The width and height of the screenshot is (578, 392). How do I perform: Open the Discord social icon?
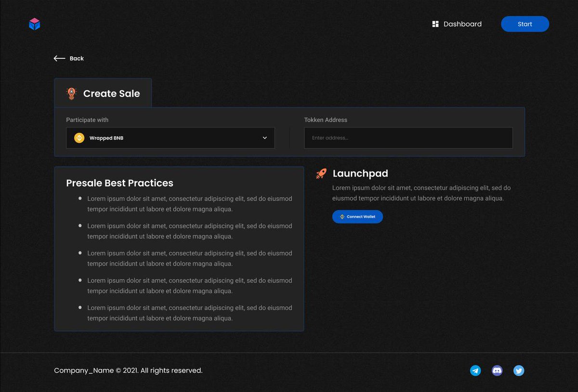[x=497, y=370]
